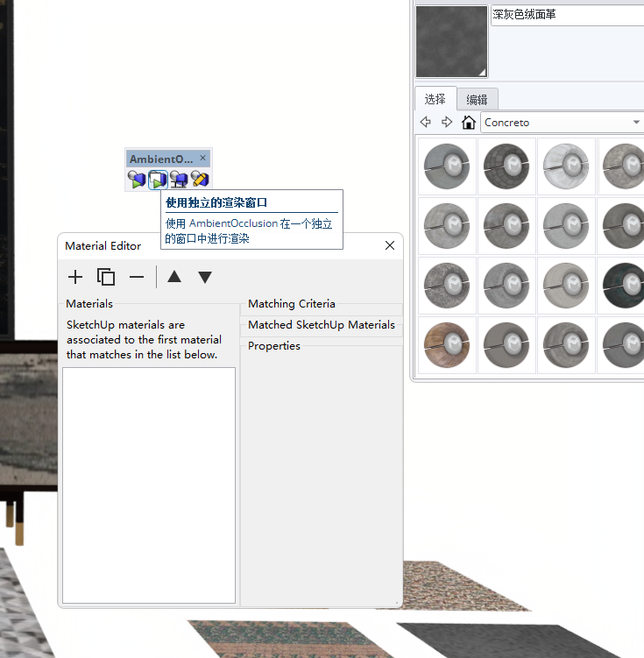644x658 pixels.
Task: Click the dark gray suede material preview
Action: pos(451,41)
